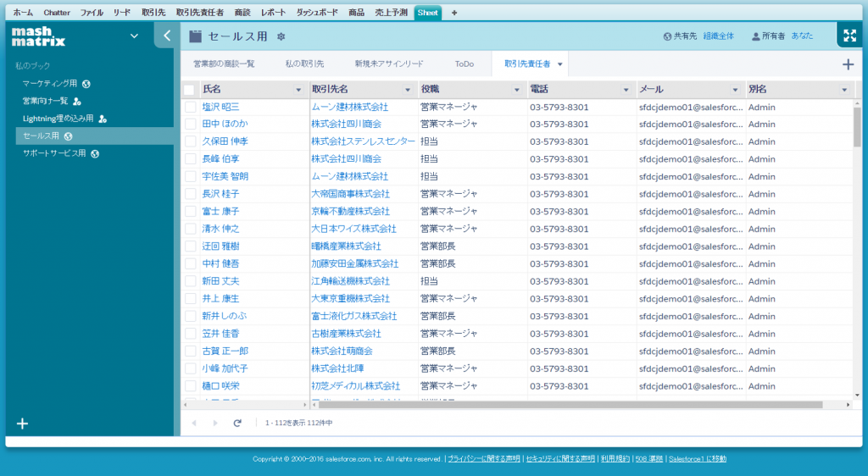Open the プライバシーに関する声明 footer link

[x=484, y=459]
